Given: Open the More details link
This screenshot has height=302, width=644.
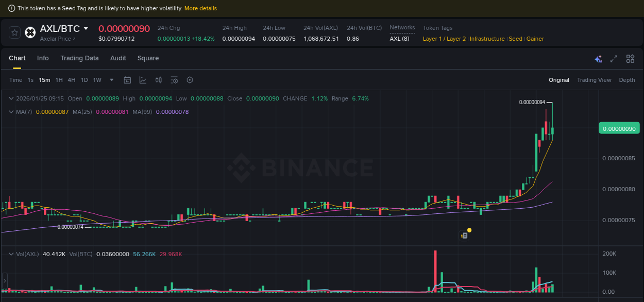Looking at the screenshot, I should 200,8.
